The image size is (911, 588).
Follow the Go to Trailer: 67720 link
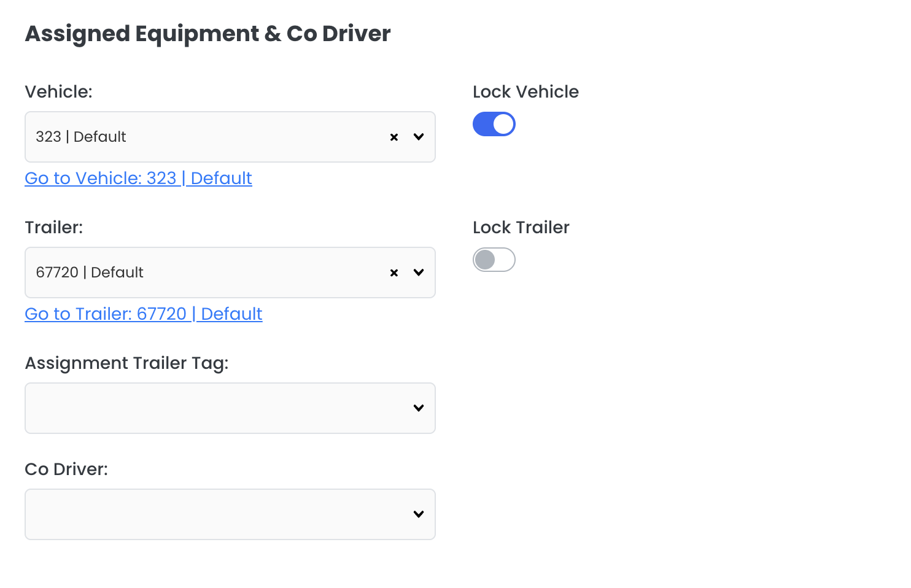tap(143, 314)
